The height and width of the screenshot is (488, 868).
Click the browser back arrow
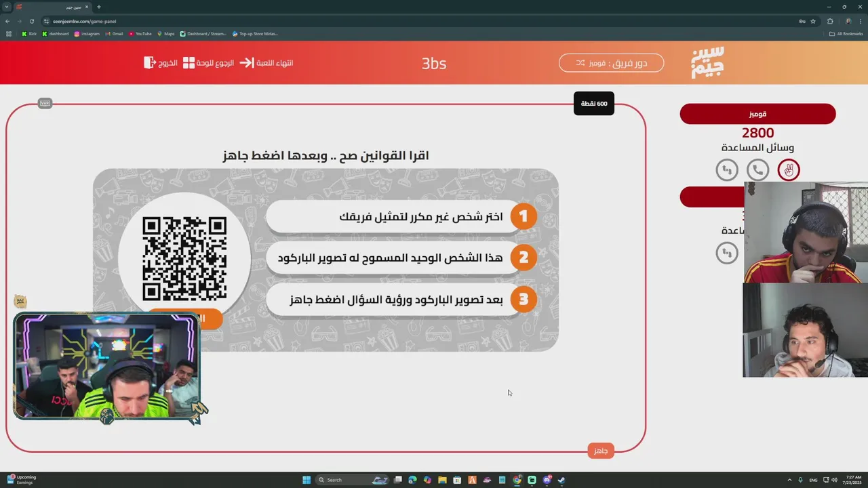(x=7, y=21)
